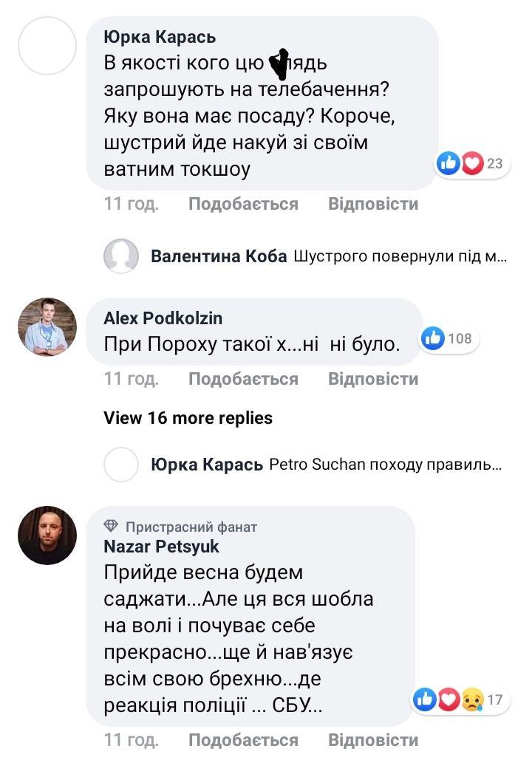Image resolution: width=532 pixels, height=763 pixels.
Task: Click the heart reaction on Юрка Карась comment
Action: click(472, 162)
